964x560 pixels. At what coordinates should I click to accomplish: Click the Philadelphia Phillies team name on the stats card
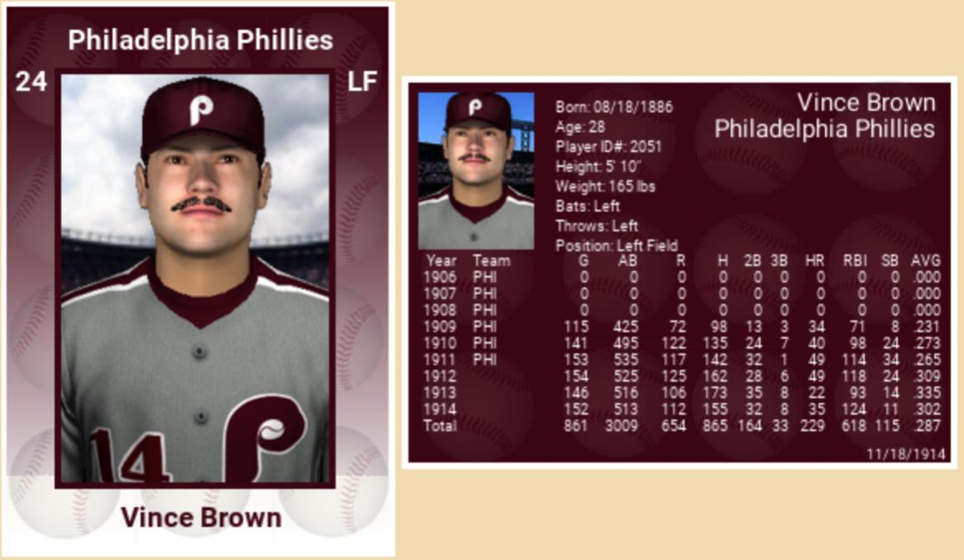(824, 129)
